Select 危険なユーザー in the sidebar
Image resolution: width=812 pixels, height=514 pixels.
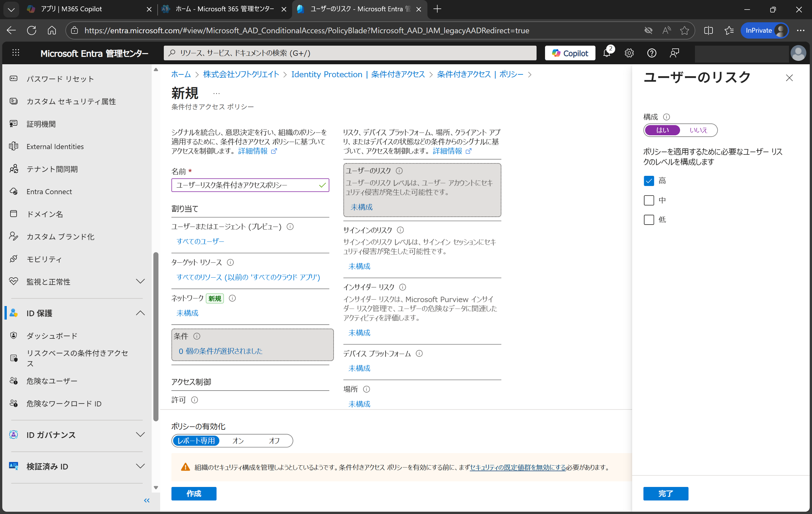pyautogui.click(x=52, y=381)
